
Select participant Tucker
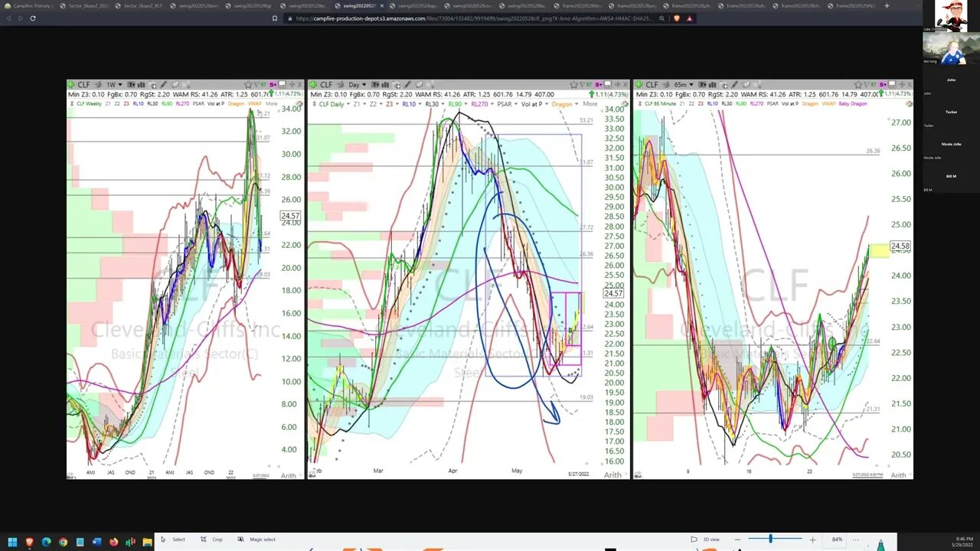(951, 112)
